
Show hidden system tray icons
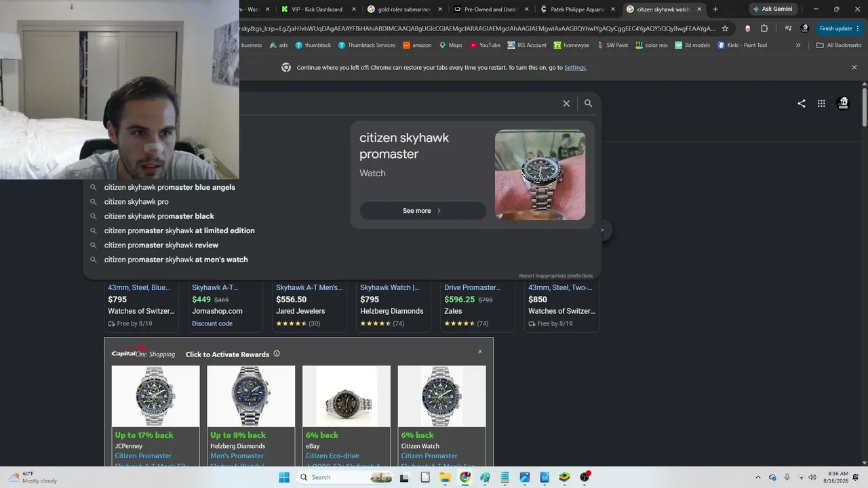coord(758,477)
